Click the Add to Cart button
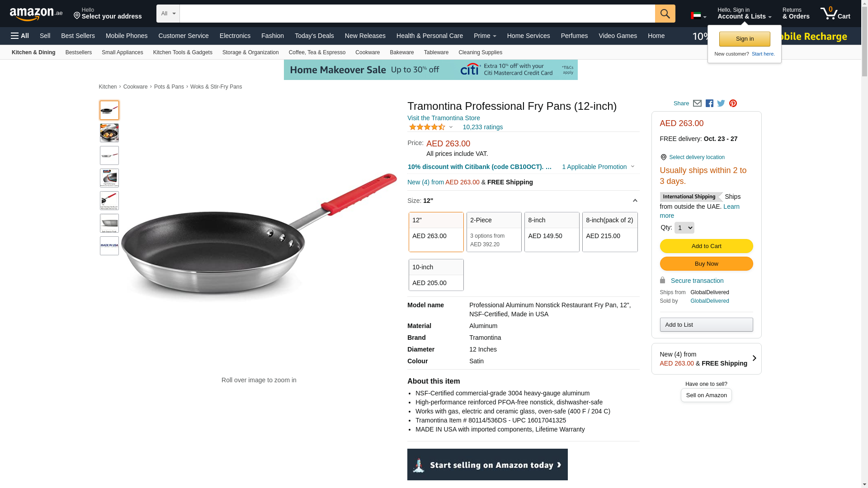 [706, 246]
